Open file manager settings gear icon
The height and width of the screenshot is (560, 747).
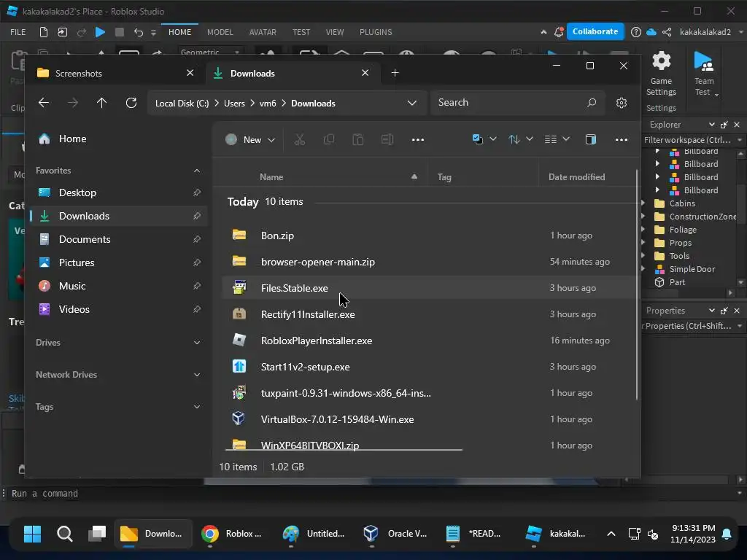coord(622,103)
